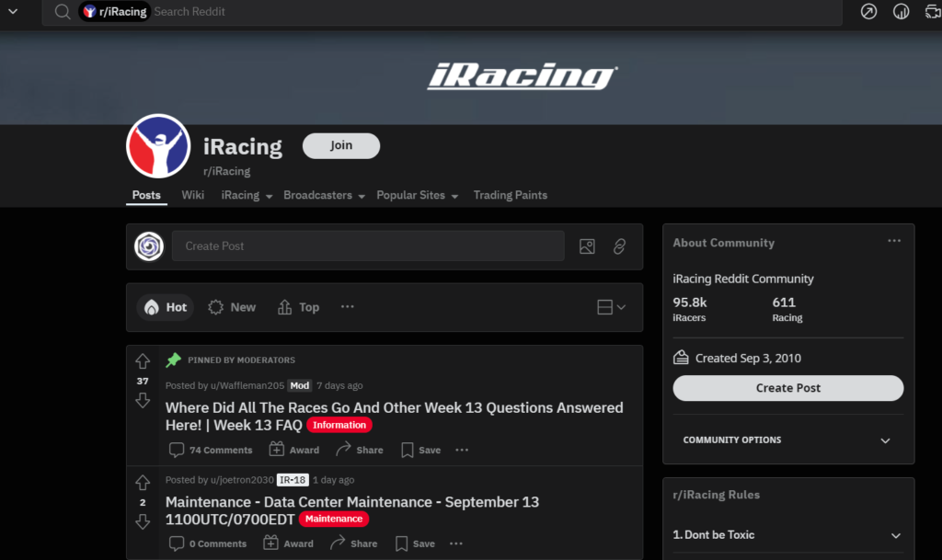The height and width of the screenshot is (560, 942).
Task: Upvote the Week 13 FAQ post
Action: [143, 361]
